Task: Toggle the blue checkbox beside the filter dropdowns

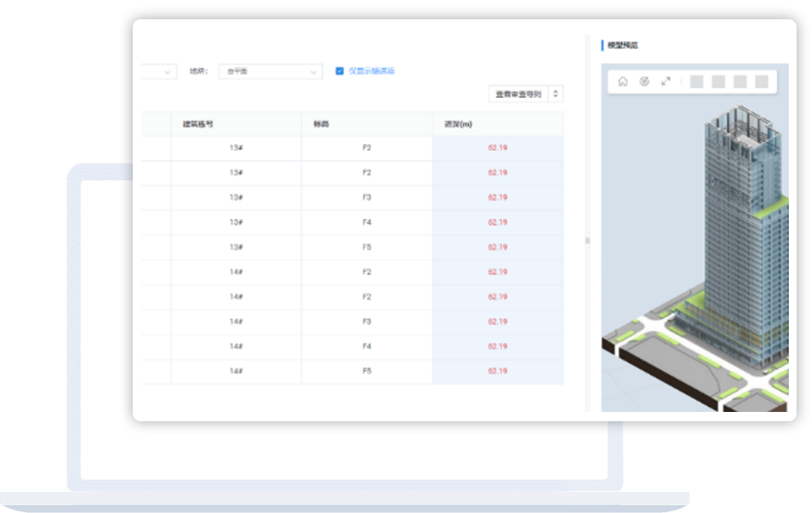Action: [x=340, y=71]
